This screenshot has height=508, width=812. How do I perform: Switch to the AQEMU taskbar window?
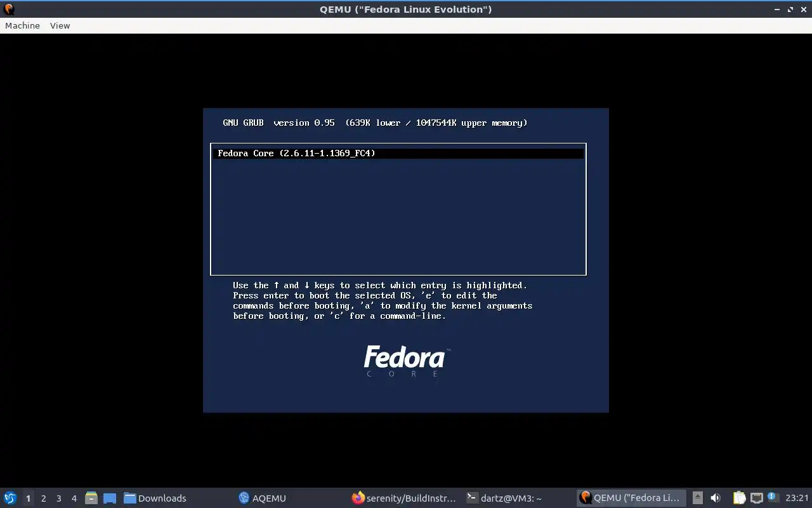(262, 498)
